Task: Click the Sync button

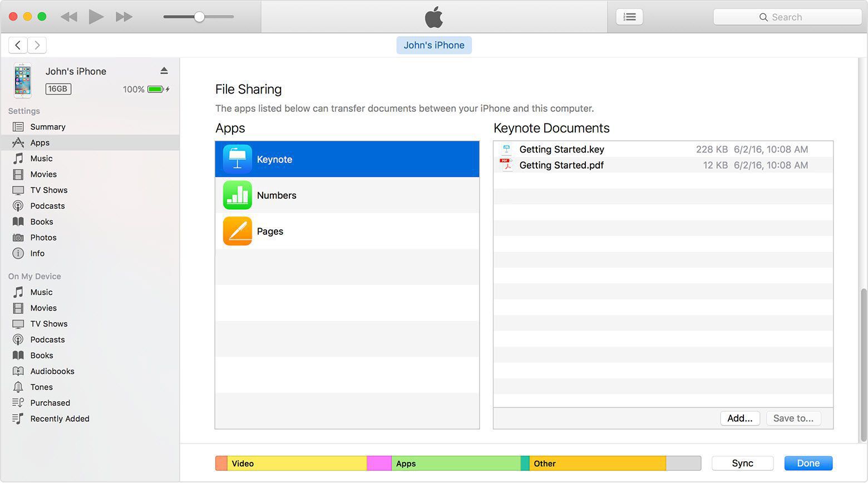Action: click(x=743, y=463)
